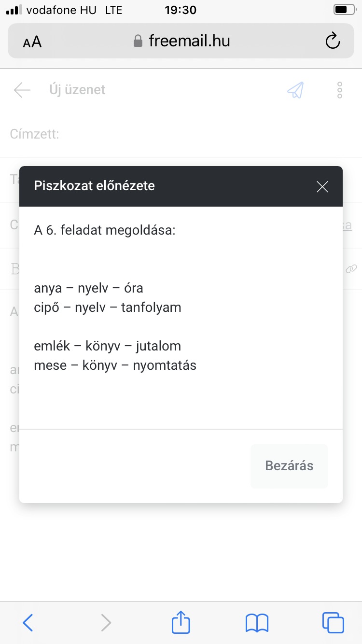Tap the Safari back navigation arrow
Image resolution: width=362 pixels, height=644 pixels.
pyautogui.click(x=28, y=623)
